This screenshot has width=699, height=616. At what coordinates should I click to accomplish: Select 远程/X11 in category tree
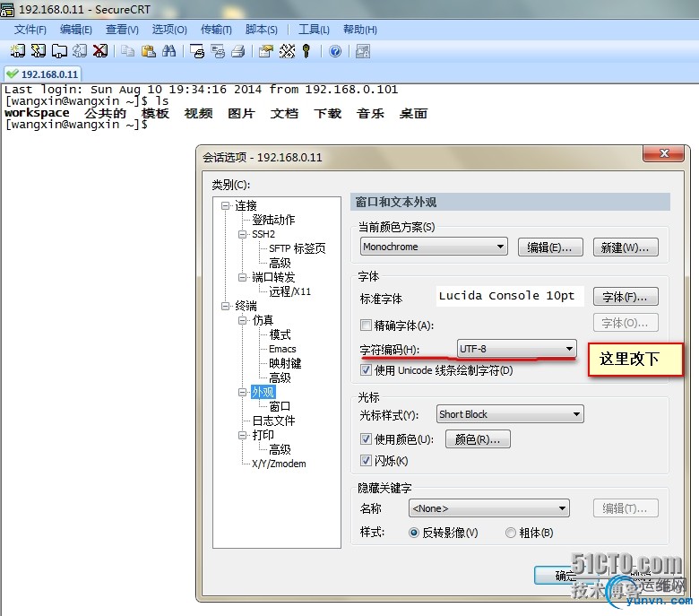pos(289,291)
